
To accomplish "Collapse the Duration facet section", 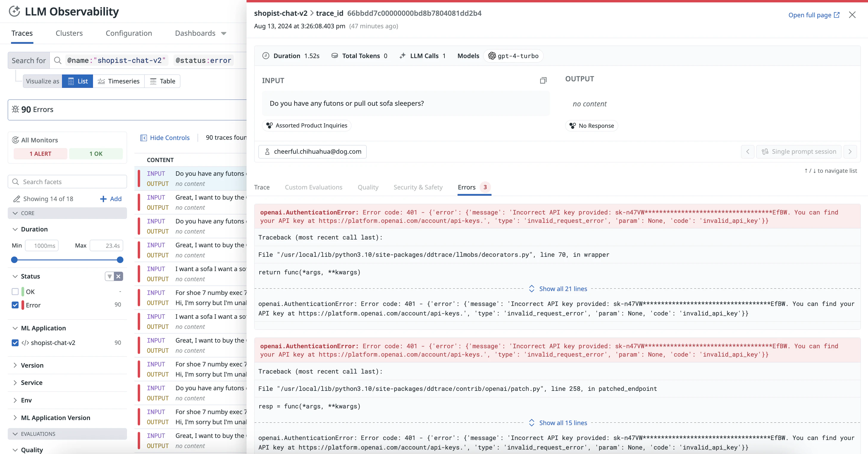I will click(x=15, y=229).
